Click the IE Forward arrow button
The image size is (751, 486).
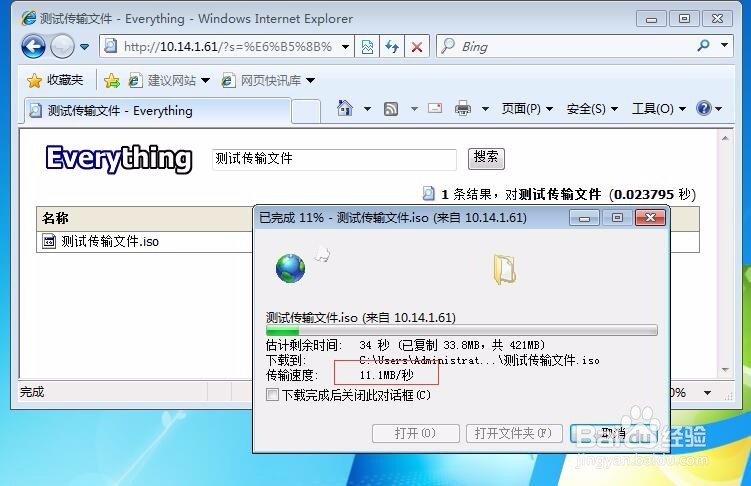point(62,47)
